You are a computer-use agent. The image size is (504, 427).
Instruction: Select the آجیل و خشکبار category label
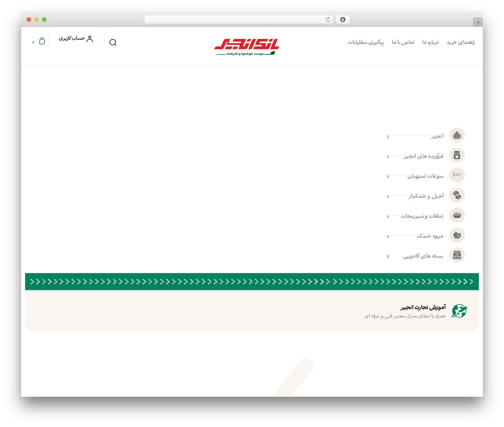click(426, 196)
